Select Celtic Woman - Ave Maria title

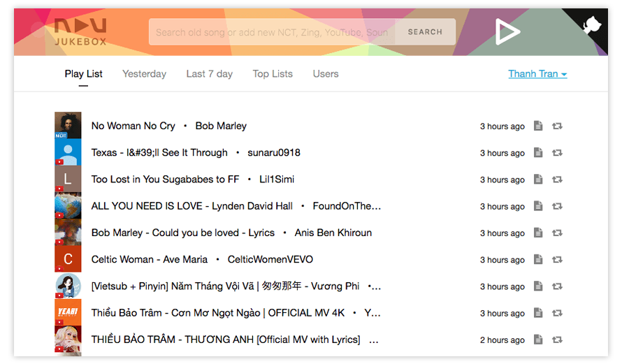point(150,259)
